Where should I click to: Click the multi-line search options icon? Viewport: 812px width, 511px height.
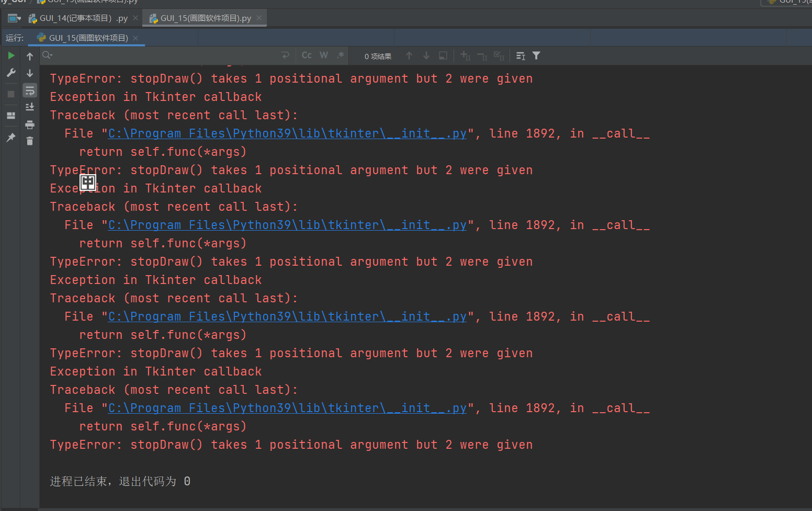click(521, 56)
